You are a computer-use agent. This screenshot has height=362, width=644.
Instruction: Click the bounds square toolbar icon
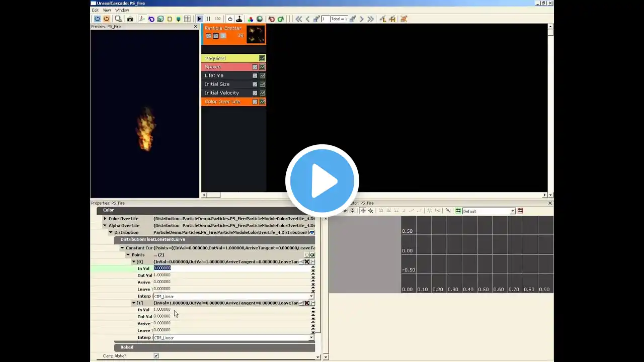click(170, 19)
